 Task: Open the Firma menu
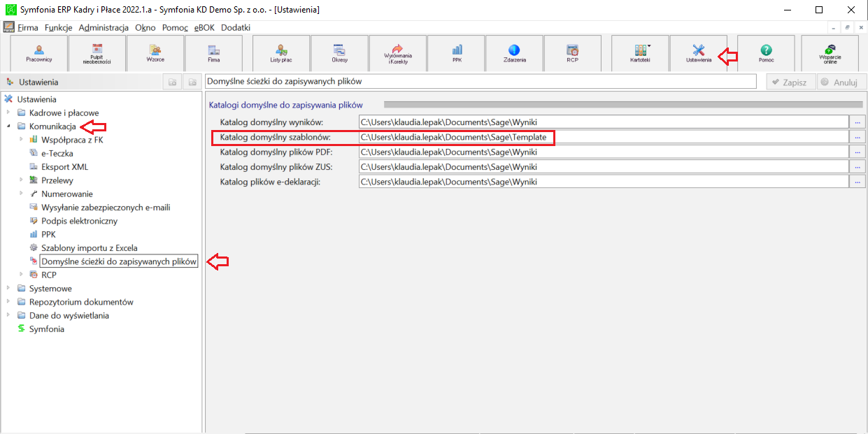coord(28,27)
